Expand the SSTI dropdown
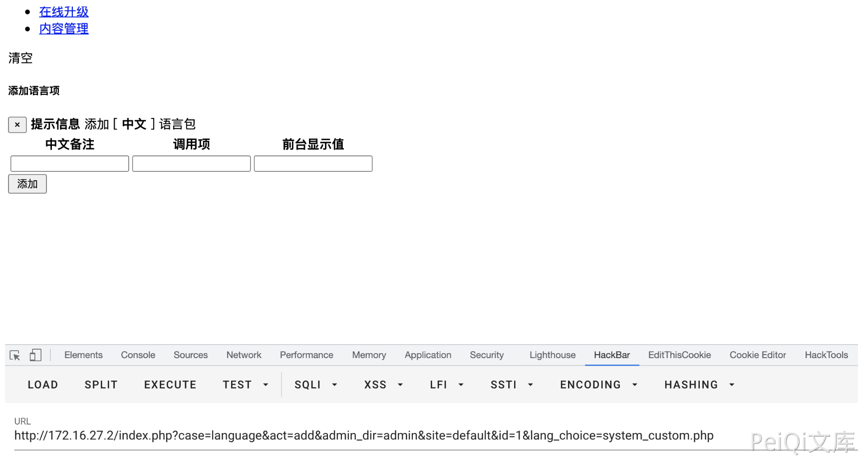This screenshot has width=868, height=460. [512, 385]
